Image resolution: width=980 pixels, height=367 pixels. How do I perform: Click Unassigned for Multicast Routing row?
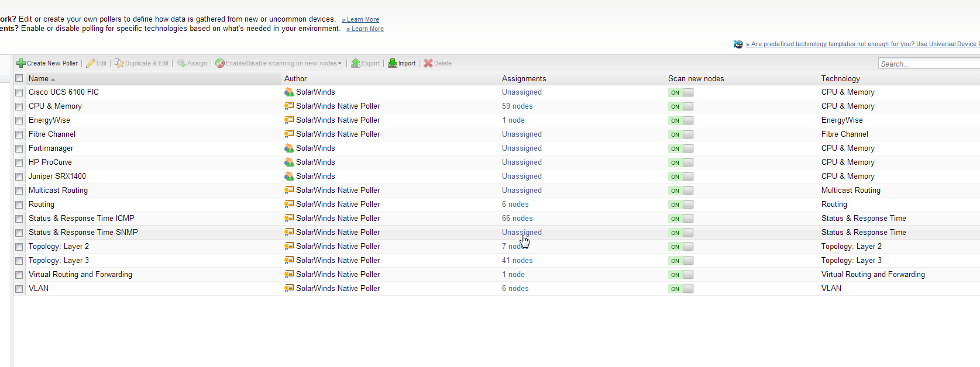tap(522, 190)
